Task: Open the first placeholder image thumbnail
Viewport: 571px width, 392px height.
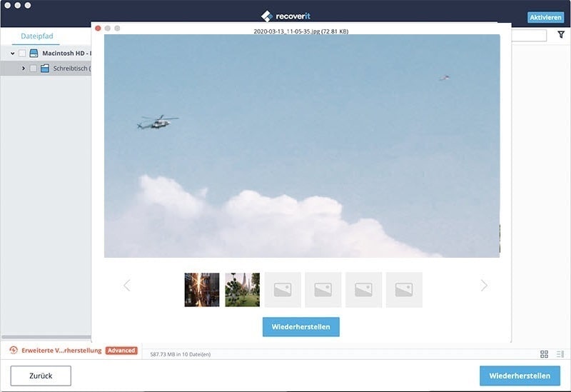Action: pos(283,290)
